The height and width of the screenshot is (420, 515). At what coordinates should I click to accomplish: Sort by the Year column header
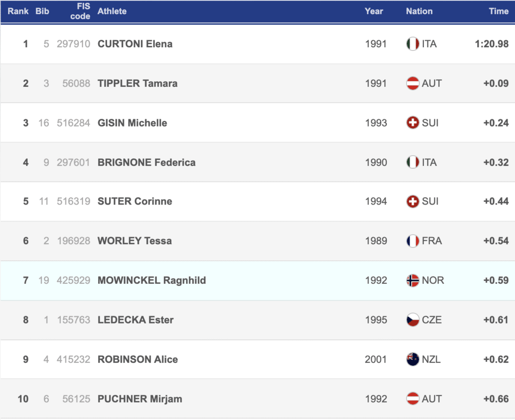[374, 11]
